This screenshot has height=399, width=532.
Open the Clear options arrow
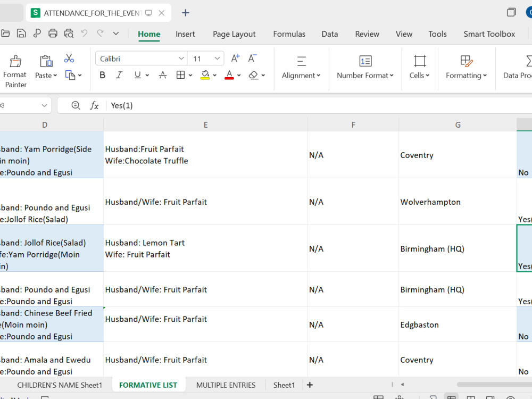click(x=263, y=76)
